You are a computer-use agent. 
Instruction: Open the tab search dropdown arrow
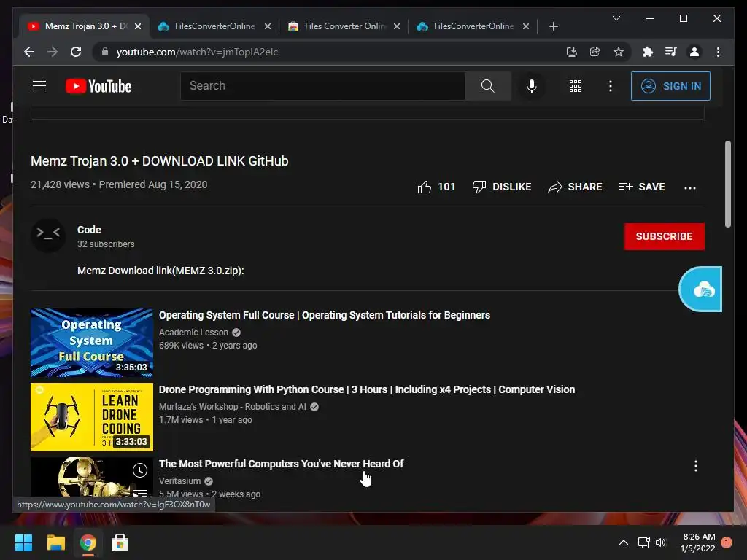[616, 18]
